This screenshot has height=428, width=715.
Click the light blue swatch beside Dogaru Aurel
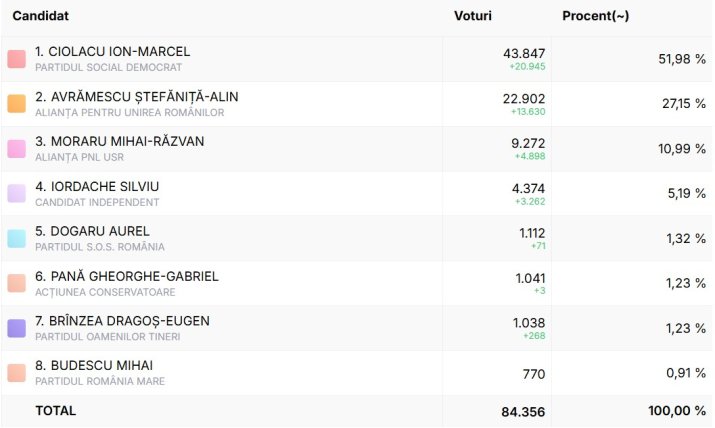tap(16, 238)
